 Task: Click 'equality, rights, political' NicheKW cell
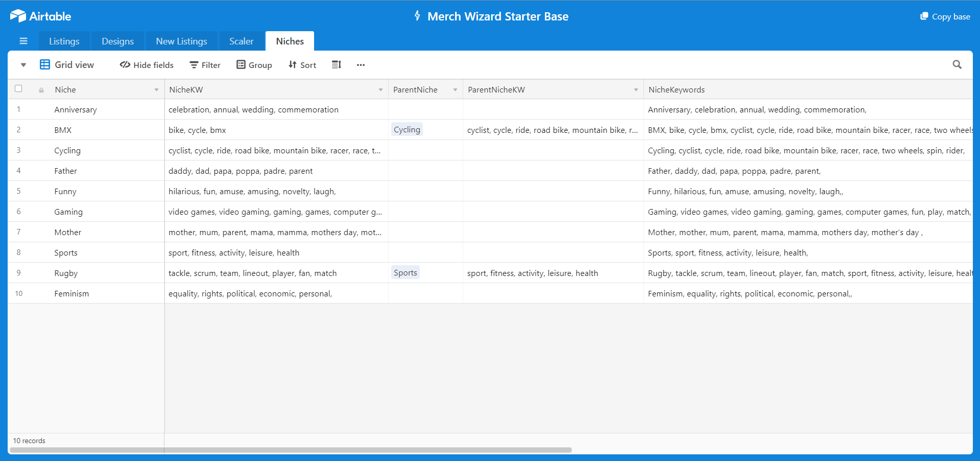coord(276,293)
